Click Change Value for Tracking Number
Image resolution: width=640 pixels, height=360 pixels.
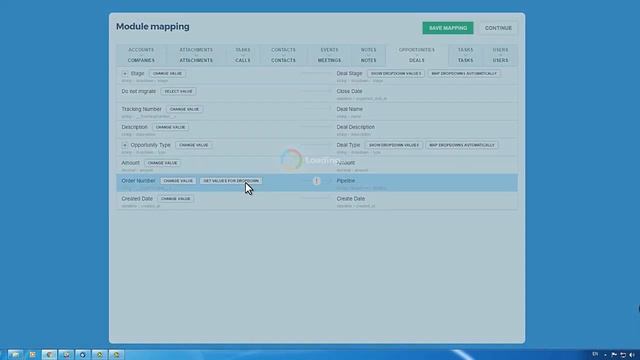(184, 109)
